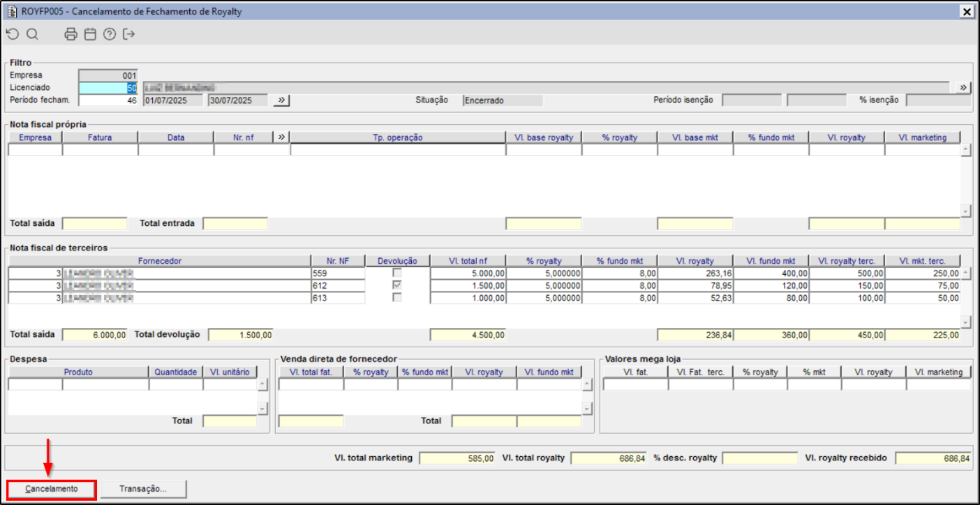Select the Vl. total fat. column header

311,372
